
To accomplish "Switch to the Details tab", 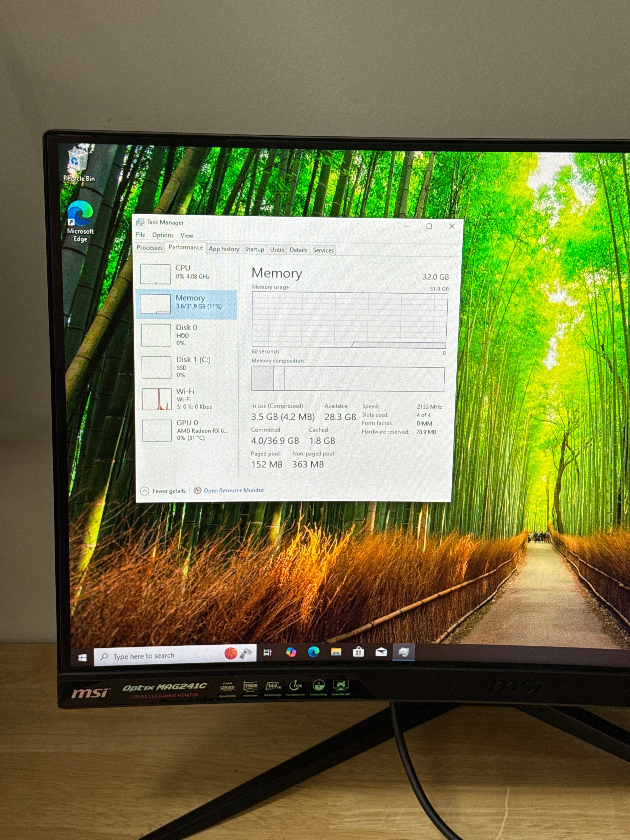I will (x=298, y=250).
